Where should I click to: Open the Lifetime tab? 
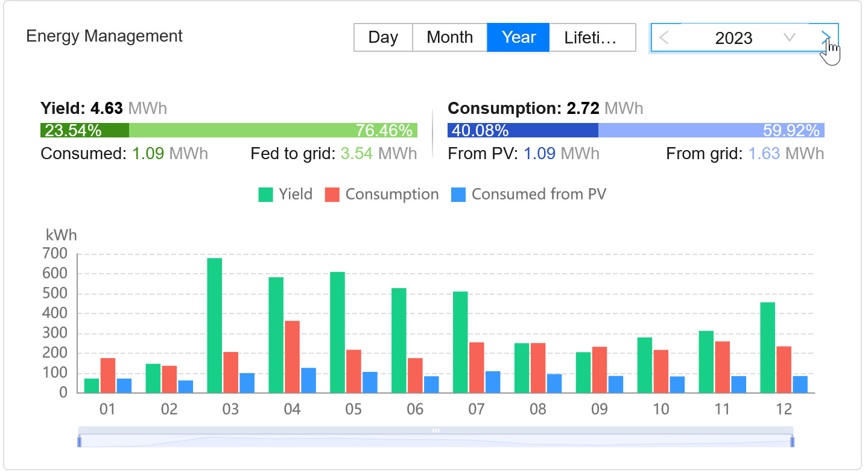pyautogui.click(x=592, y=37)
